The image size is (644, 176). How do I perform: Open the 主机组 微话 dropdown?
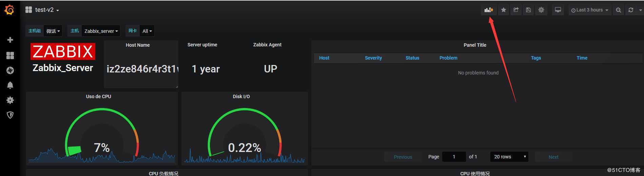click(x=53, y=31)
